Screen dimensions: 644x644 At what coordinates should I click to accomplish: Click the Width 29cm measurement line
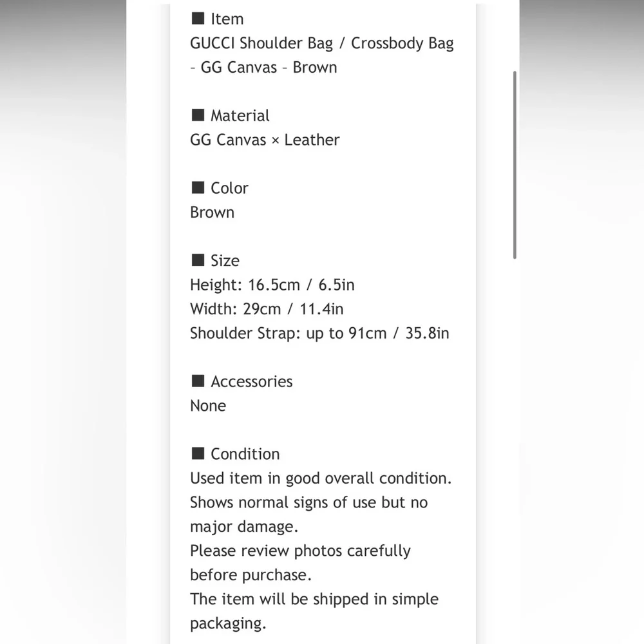click(x=267, y=309)
